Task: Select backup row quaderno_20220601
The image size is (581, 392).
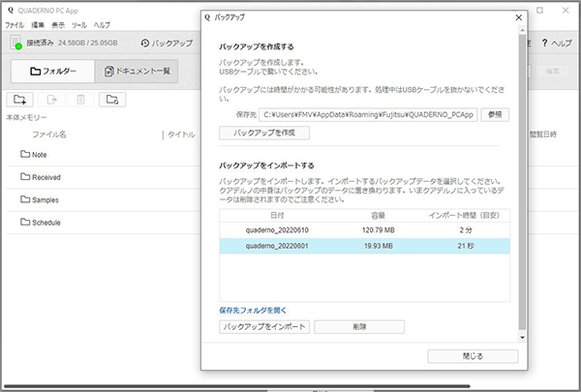Action: click(365, 246)
